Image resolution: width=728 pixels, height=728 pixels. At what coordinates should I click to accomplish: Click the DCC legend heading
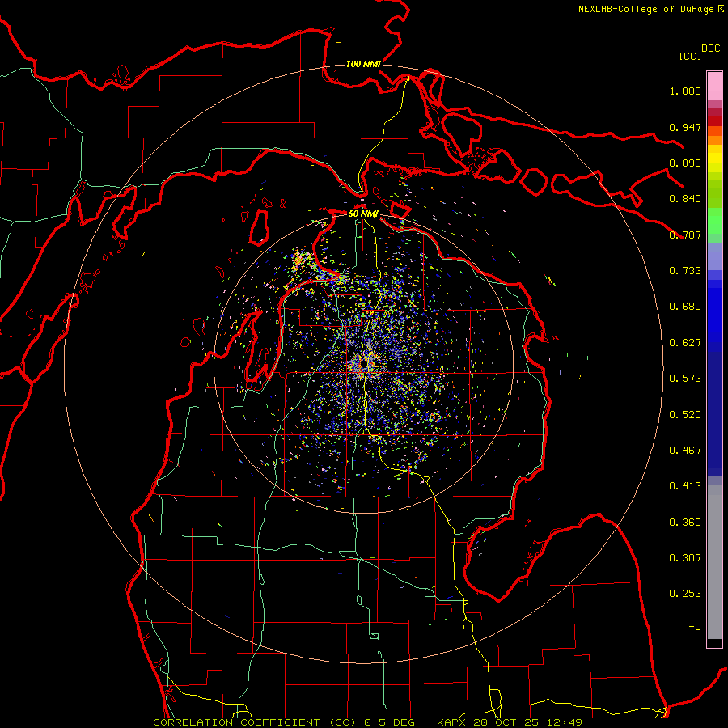711,49
